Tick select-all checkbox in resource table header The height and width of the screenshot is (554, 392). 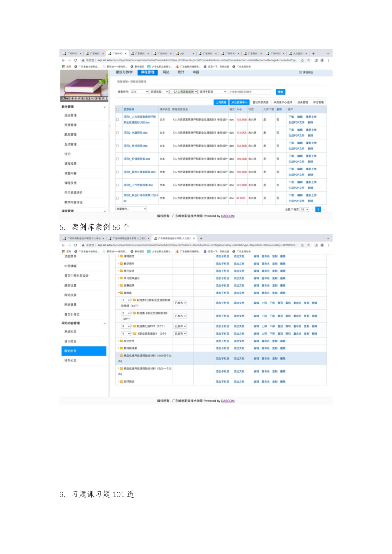coord(117,110)
